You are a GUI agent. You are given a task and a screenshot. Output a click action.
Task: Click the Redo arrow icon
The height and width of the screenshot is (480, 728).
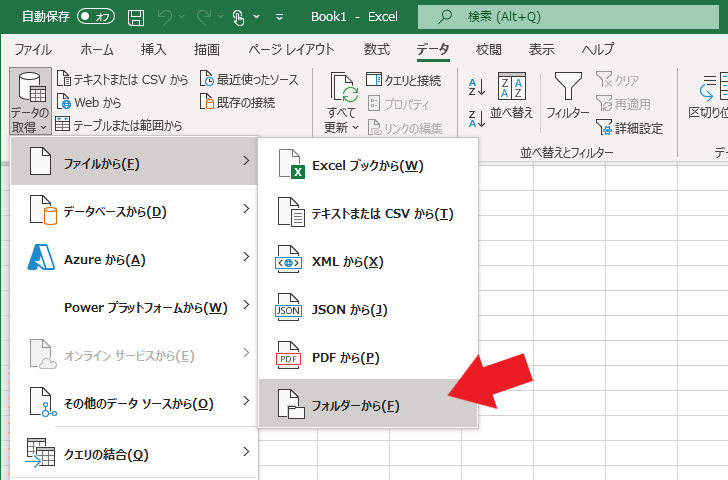[x=204, y=17]
